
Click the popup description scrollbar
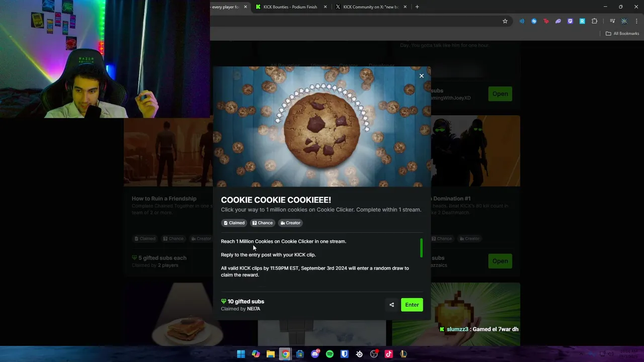coord(421,247)
